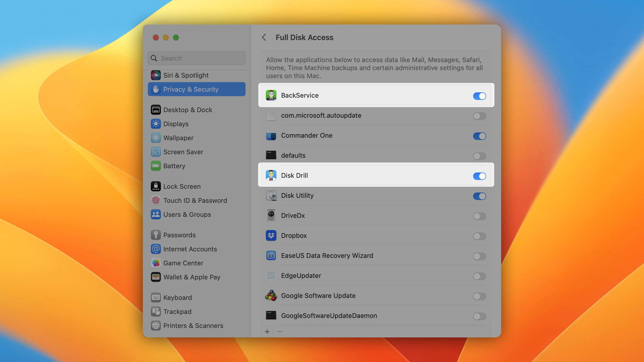Click the Siri & Spotlight sidebar icon

click(155, 75)
